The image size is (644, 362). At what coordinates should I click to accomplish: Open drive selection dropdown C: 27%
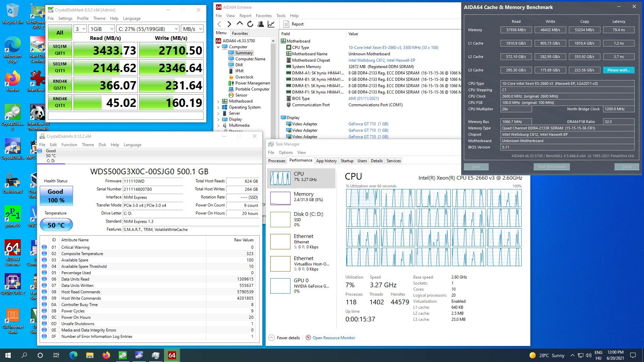[148, 29]
